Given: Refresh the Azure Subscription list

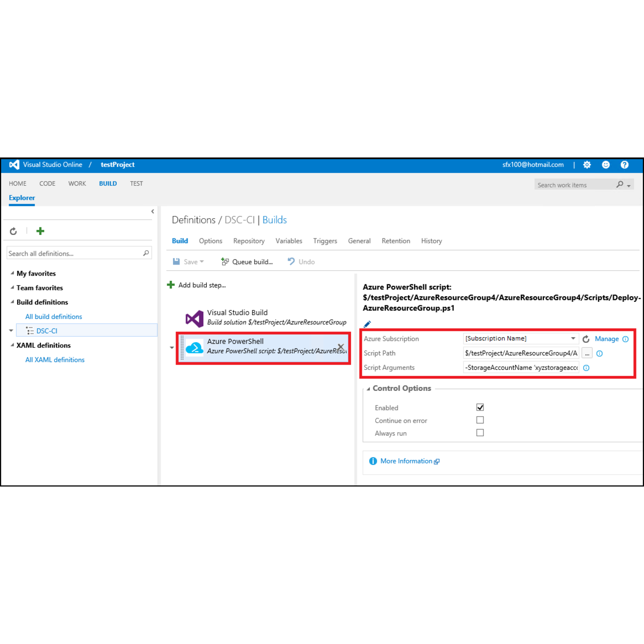Looking at the screenshot, I should coord(586,339).
